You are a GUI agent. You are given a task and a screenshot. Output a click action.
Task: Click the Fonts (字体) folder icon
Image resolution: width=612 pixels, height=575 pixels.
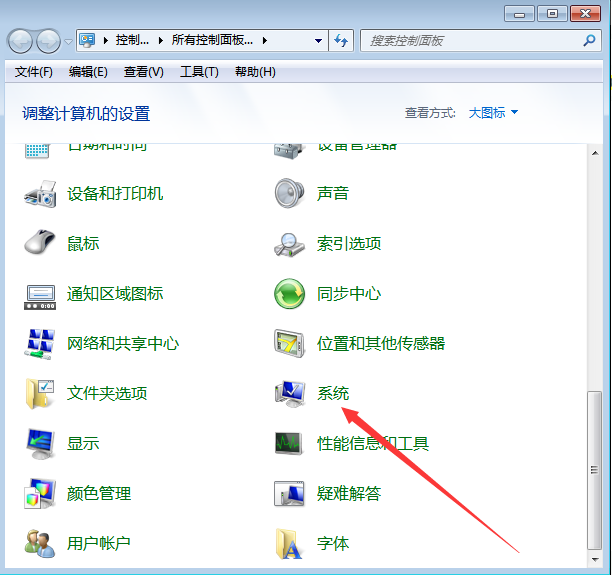pyautogui.click(x=289, y=544)
